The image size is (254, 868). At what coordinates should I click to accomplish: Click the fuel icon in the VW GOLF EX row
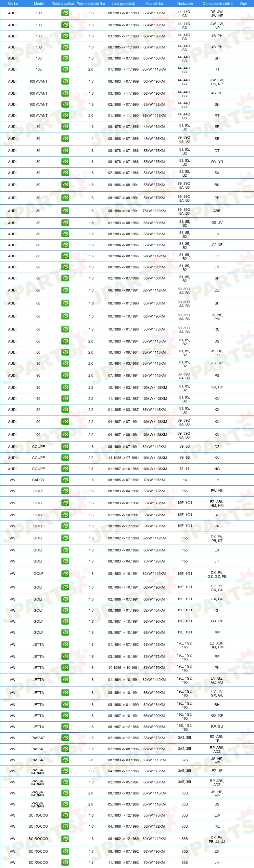coord(65,550)
